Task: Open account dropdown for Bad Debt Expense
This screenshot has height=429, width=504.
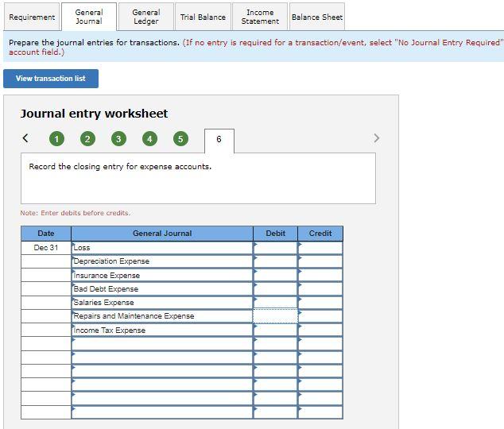Action: [x=162, y=288]
